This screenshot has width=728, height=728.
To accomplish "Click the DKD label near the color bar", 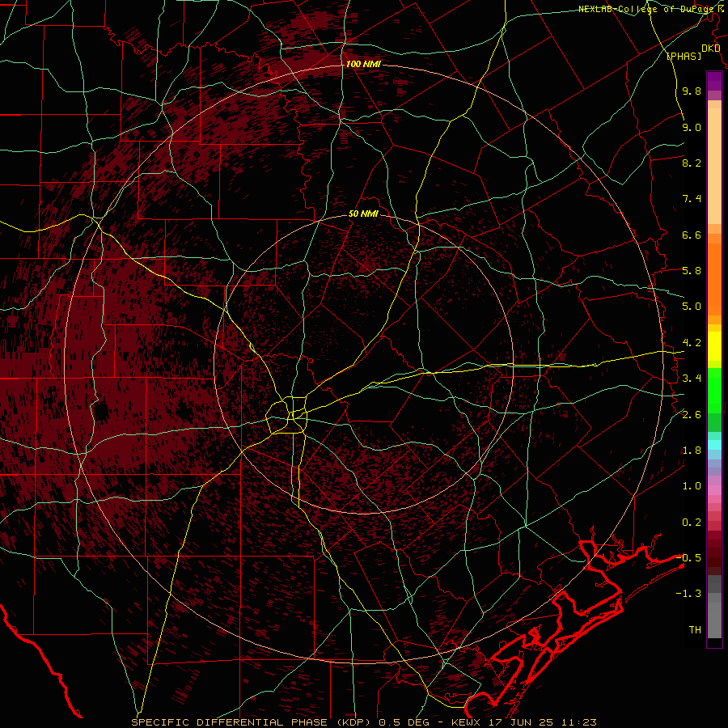I will pos(711,49).
